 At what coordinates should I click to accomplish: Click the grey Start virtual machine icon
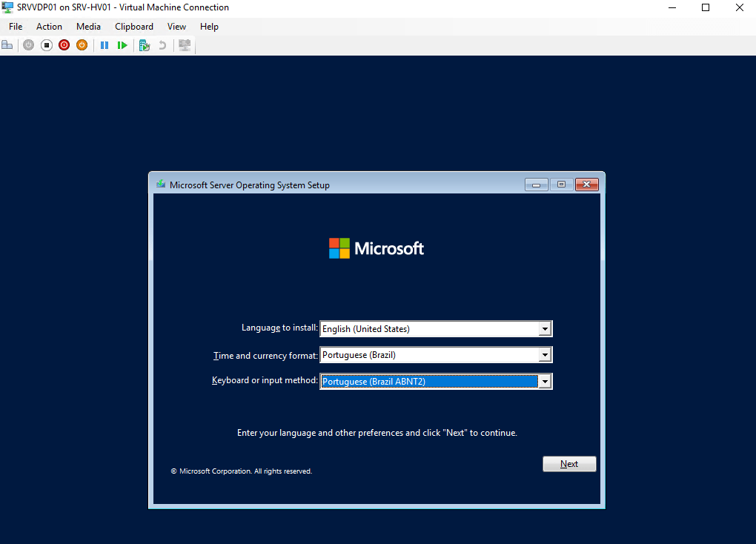pos(28,45)
